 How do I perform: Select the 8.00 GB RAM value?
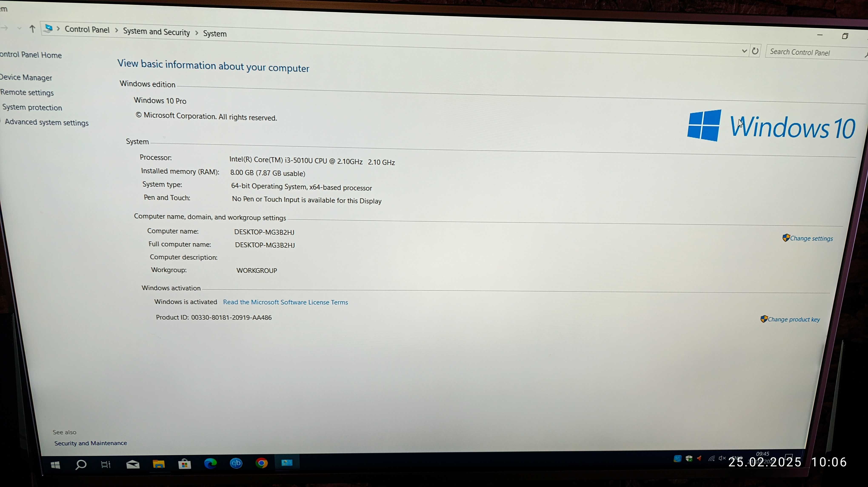pos(268,173)
